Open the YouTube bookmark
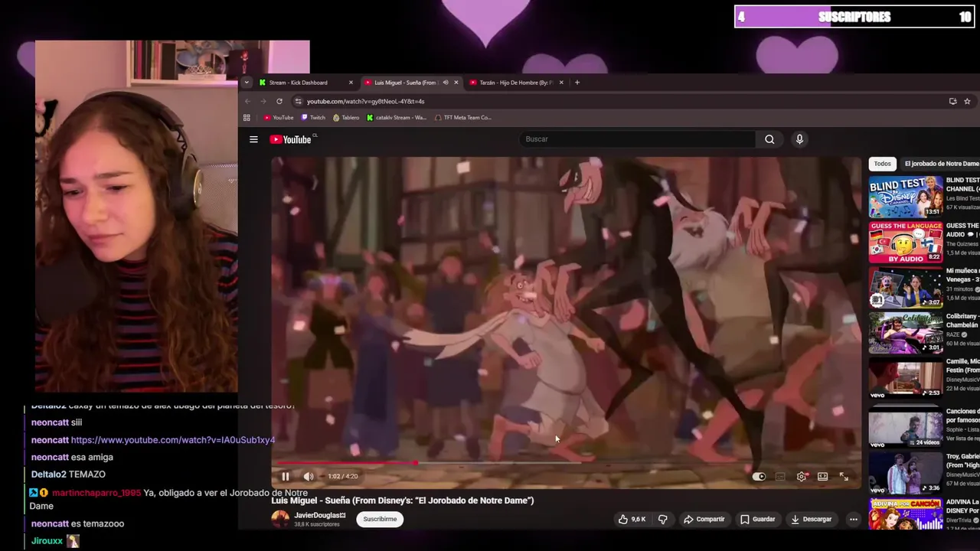This screenshot has width=980, height=551. tap(279, 118)
